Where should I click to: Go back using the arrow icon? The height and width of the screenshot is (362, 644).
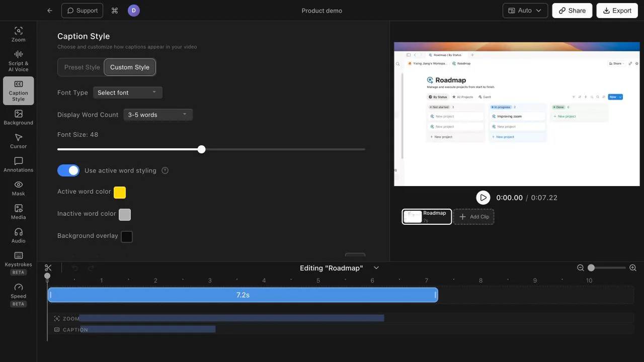tap(49, 11)
